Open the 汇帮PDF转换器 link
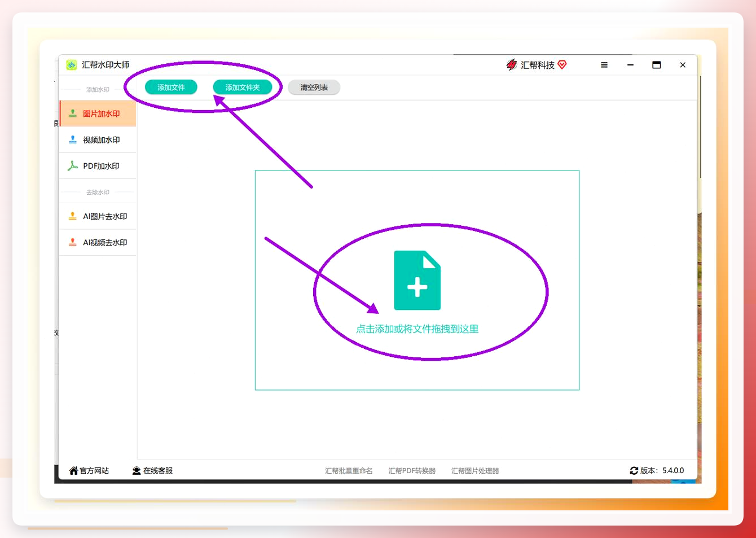Screen dimensions: 756x538 click(412, 471)
